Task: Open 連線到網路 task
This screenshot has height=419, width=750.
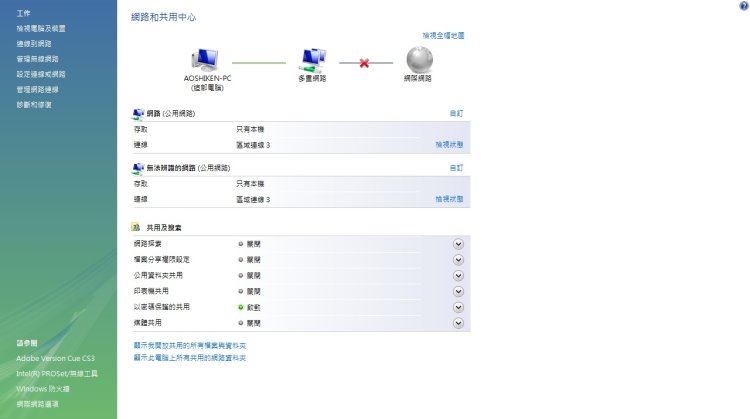Action: coord(34,44)
